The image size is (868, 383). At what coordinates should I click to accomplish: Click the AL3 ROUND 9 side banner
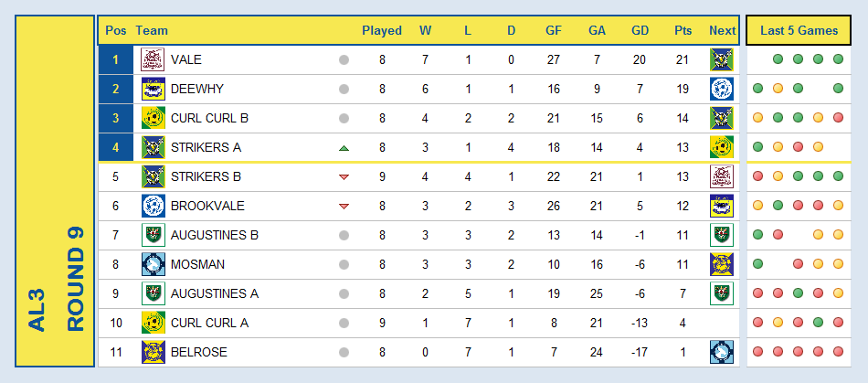(x=55, y=191)
